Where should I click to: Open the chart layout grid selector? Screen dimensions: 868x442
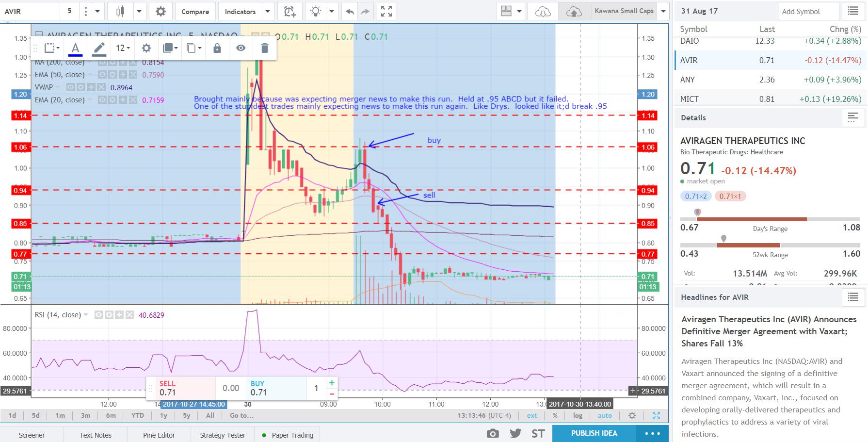pos(506,11)
